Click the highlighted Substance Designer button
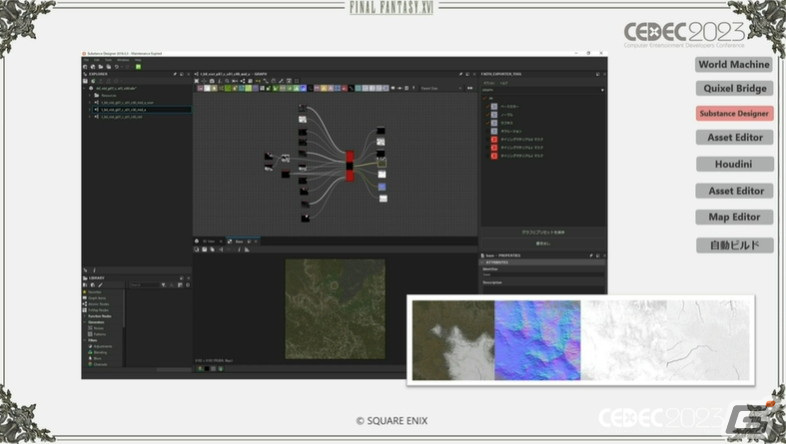Screen dimensions: 786x444 click(x=734, y=113)
